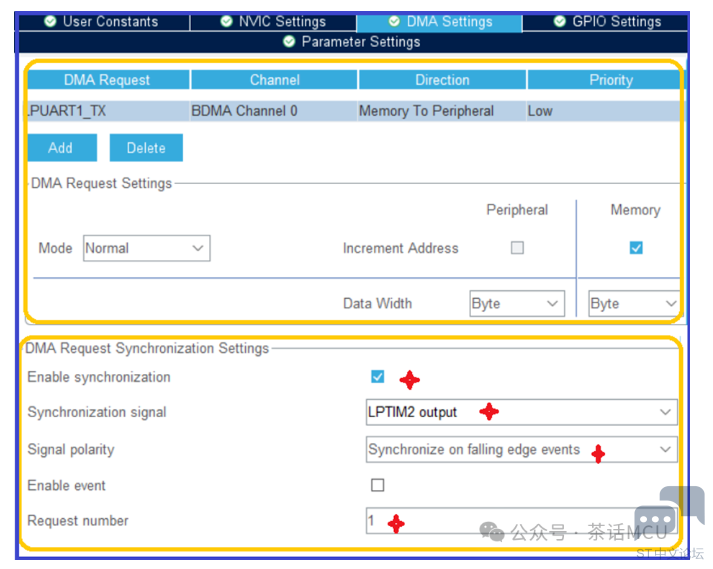The height and width of the screenshot is (569, 713).
Task: Enable Peripheral increment address checkbox
Action: coord(517,248)
